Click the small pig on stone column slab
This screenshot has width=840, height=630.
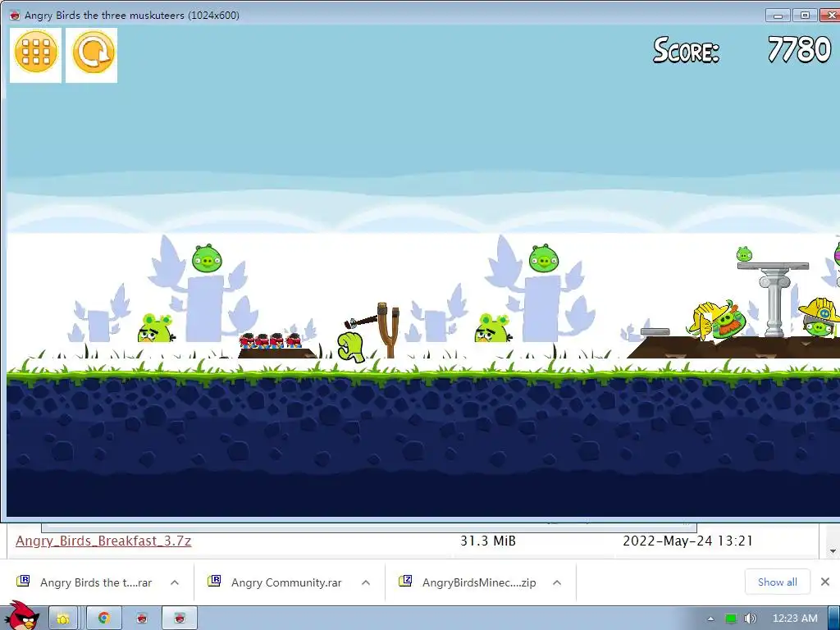pyautogui.click(x=744, y=254)
